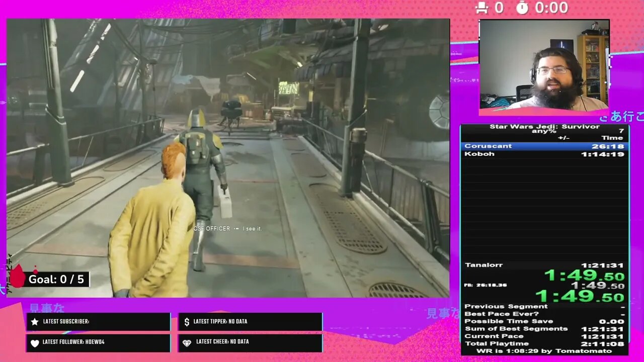Click the diamond icon for Latest Cheer
The image size is (644, 362).
(187, 342)
